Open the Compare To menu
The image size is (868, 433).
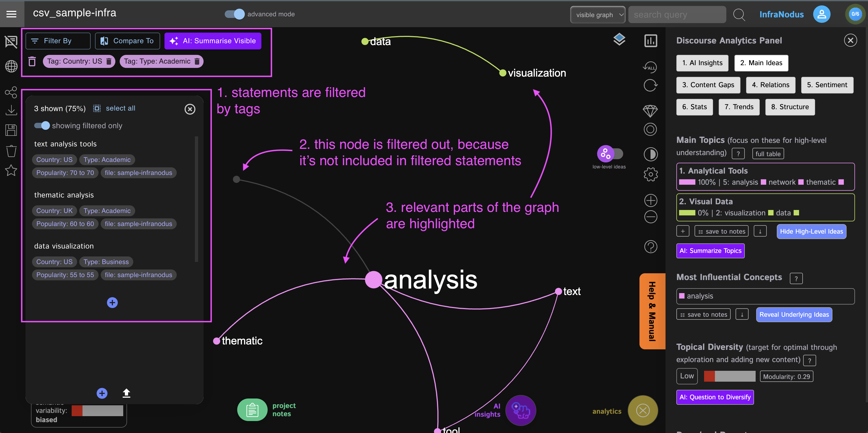(127, 41)
